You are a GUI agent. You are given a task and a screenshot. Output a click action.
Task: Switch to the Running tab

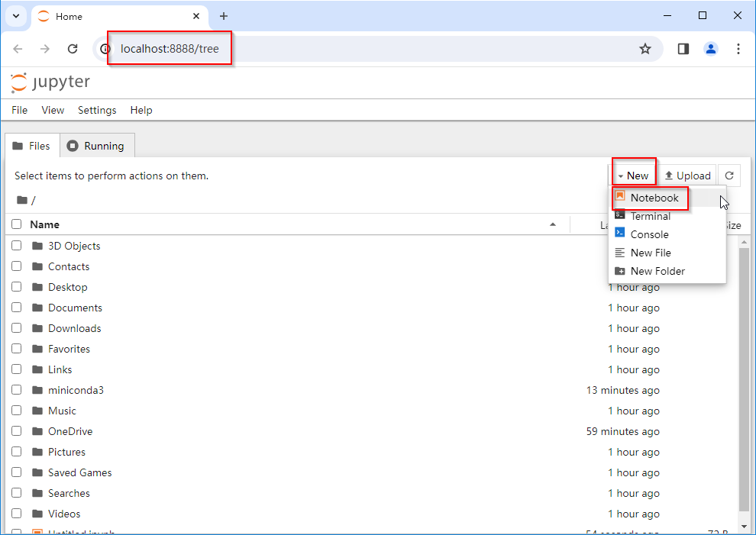pos(96,146)
